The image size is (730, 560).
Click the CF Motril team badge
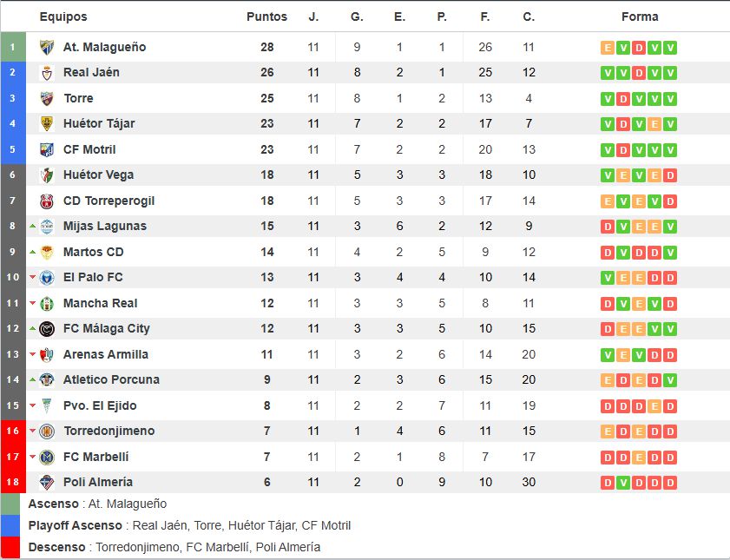pos(47,149)
